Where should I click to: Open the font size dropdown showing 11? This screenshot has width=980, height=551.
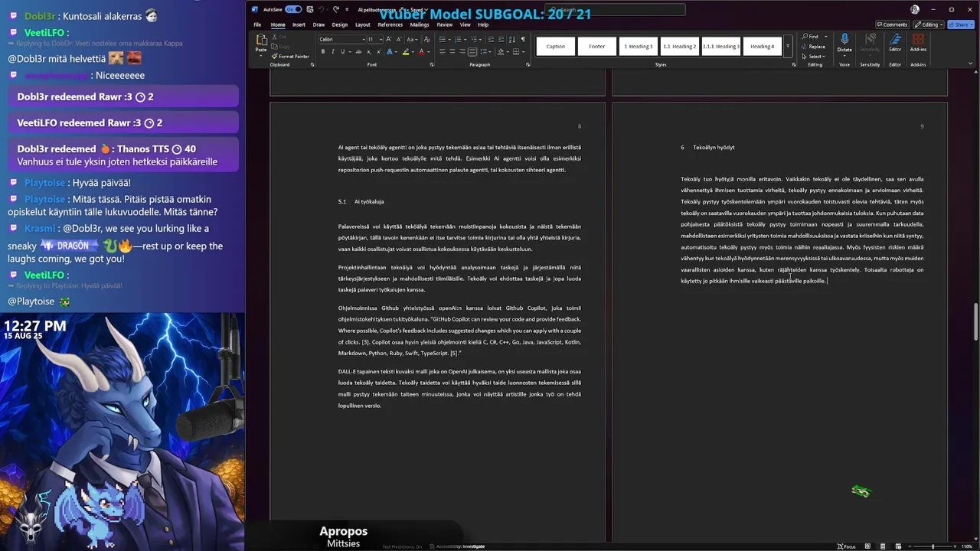tap(381, 39)
